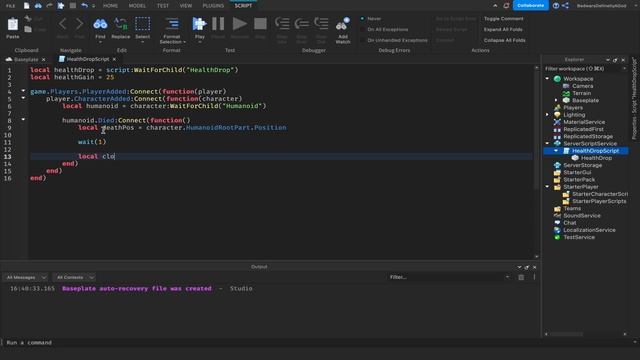Start the Play test

[x=200, y=24]
